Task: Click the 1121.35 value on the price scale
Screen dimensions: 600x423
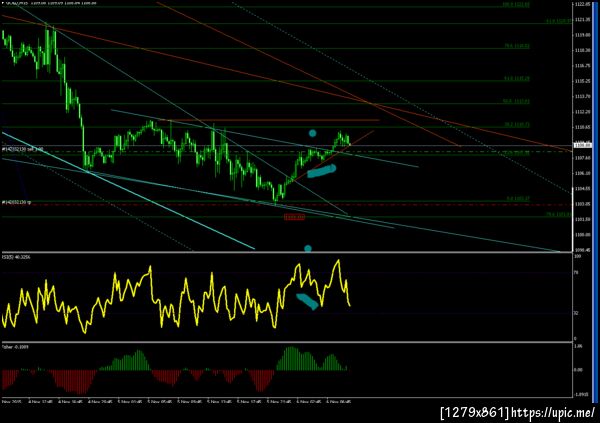Action: point(582,20)
